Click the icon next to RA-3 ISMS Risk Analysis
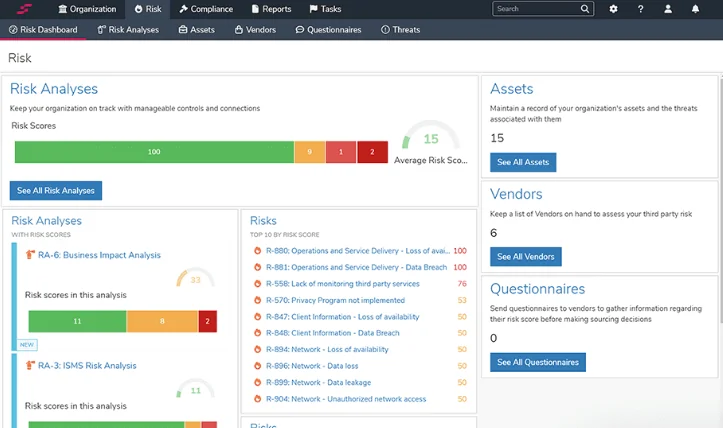Viewport: 723px width, 428px height. pos(30,365)
